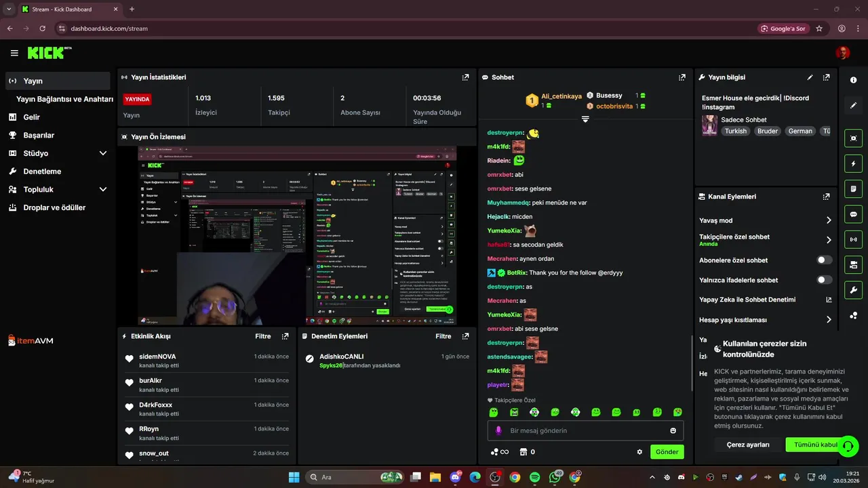Open the emoji picker in message box

point(673,430)
